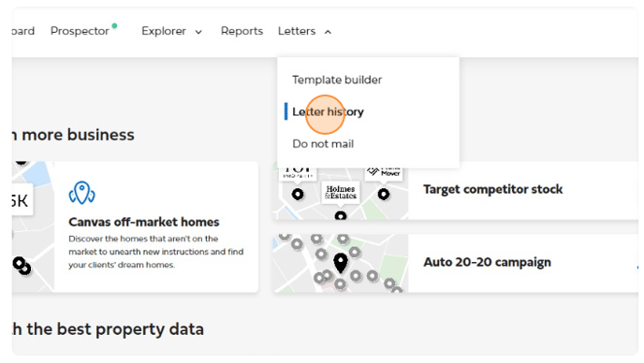Image resolution: width=644 pixels, height=363 pixels.
Task: Go to the Reports page
Action: click(241, 31)
